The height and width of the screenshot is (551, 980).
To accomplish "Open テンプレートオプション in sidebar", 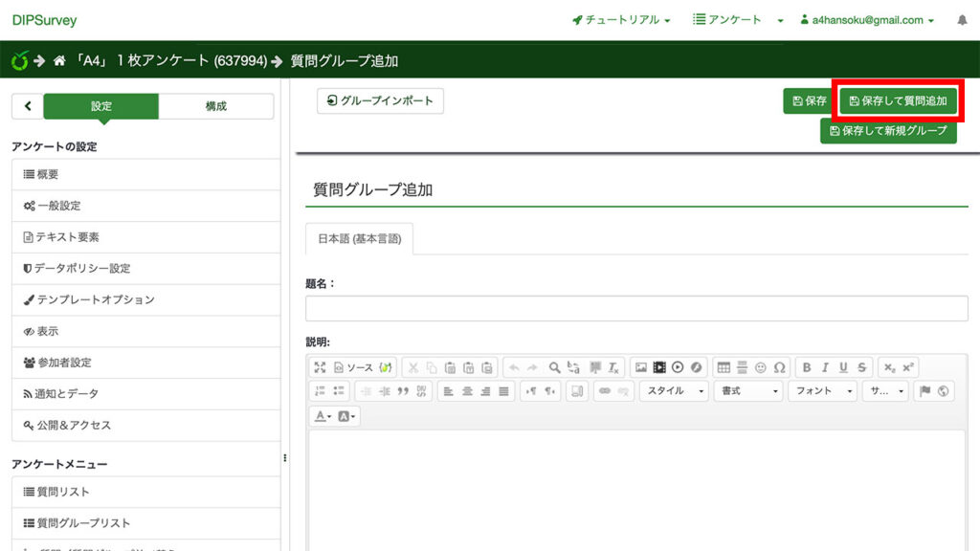I will (x=146, y=299).
